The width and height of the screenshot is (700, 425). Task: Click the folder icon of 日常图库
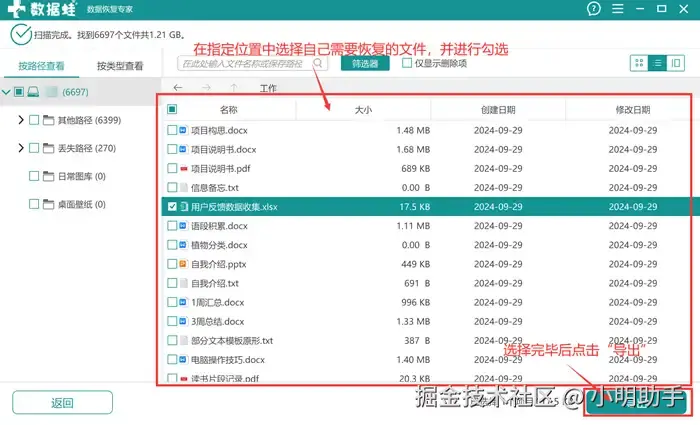[48, 176]
